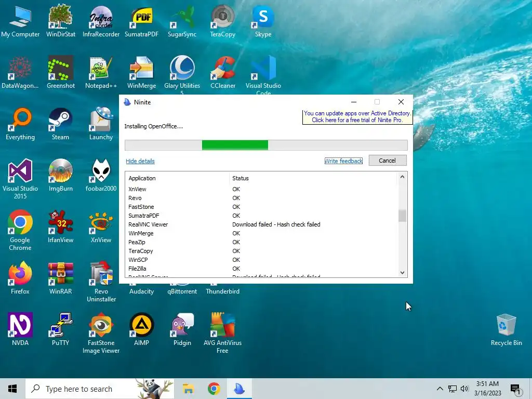The width and height of the screenshot is (532, 399).
Task: Open the volume control in the tray
Action: click(465, 389)
